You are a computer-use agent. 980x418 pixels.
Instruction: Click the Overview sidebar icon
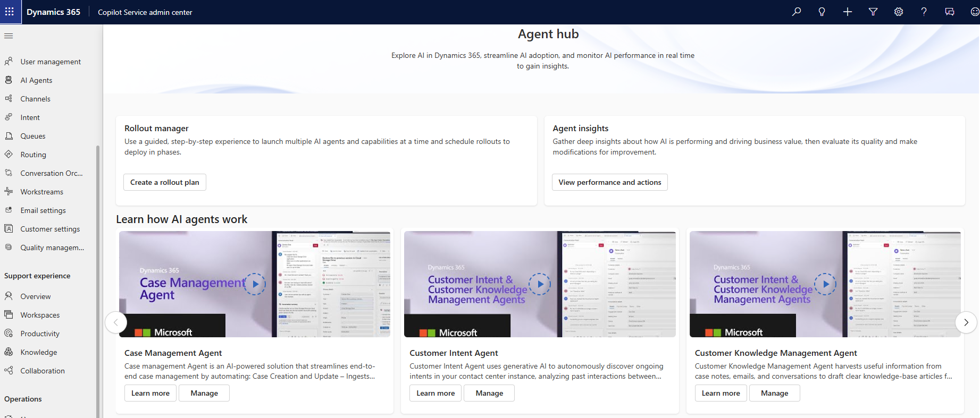pos(9,296)
